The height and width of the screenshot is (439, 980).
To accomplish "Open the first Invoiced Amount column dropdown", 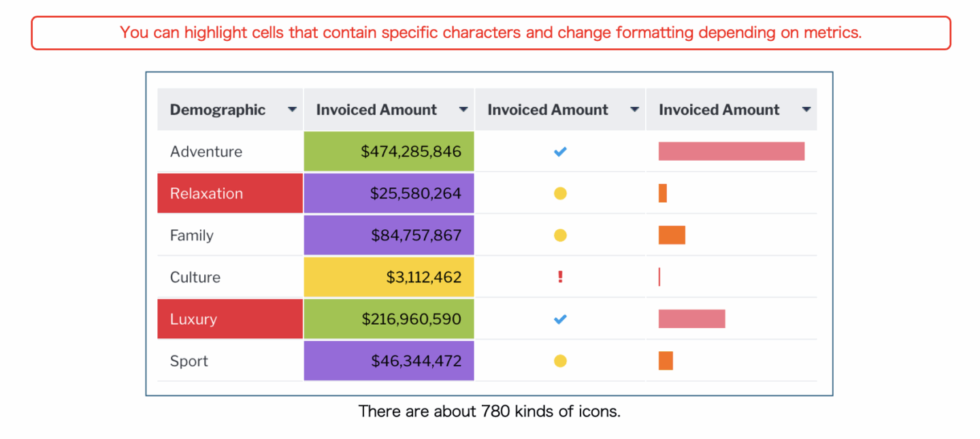I will 463,109.
